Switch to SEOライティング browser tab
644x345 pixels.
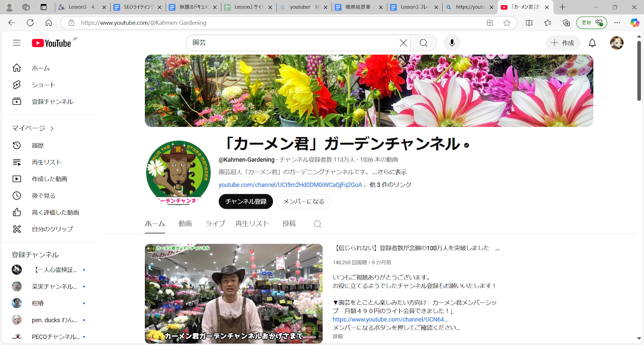pyautogui.click(x=137, y=7)
